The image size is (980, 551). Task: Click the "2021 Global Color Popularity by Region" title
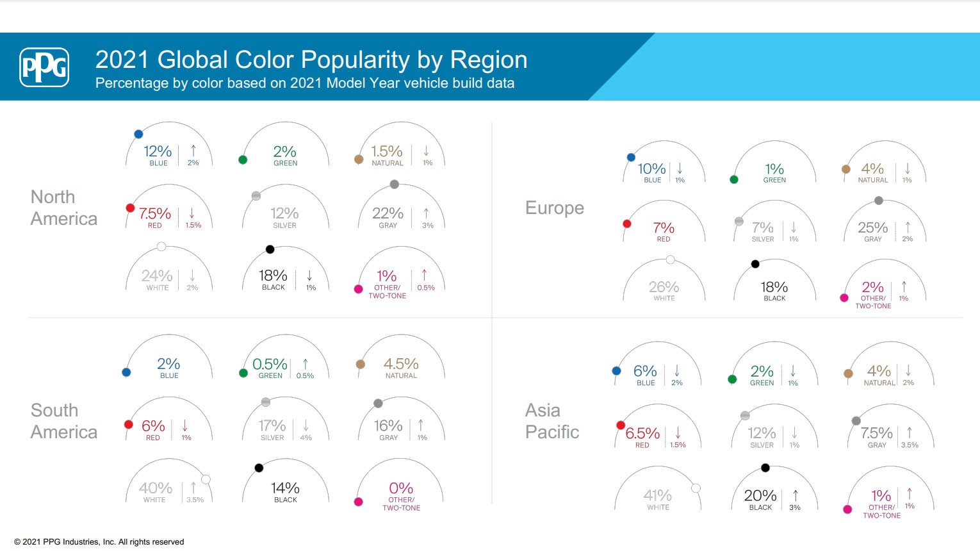point(311,60)
